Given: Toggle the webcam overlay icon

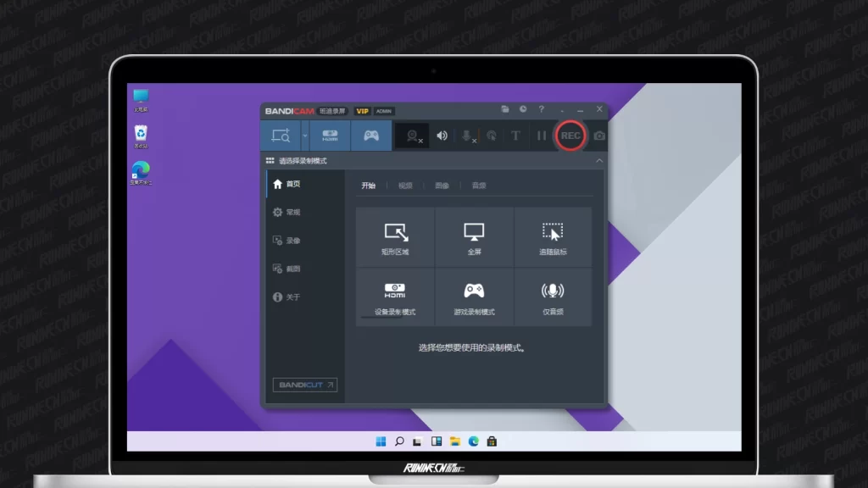Looking at the screenshot, I should 413,136.
